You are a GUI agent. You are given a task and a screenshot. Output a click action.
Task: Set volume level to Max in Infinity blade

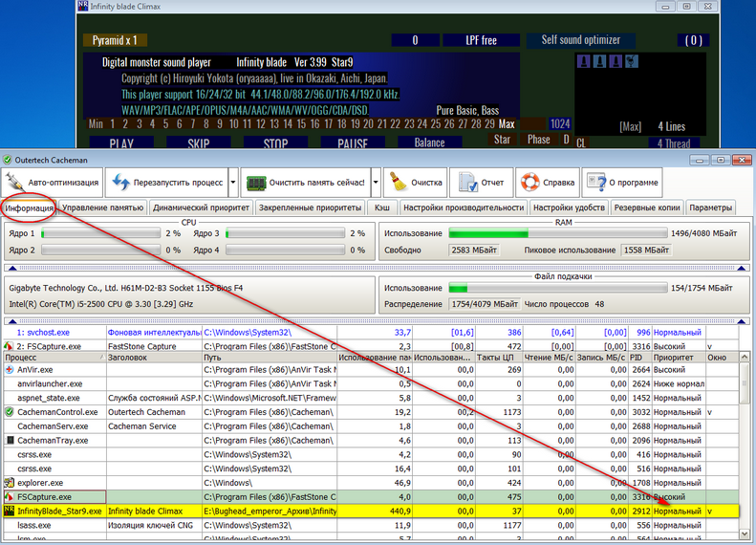pyautogui.click(x=507, y=124)
